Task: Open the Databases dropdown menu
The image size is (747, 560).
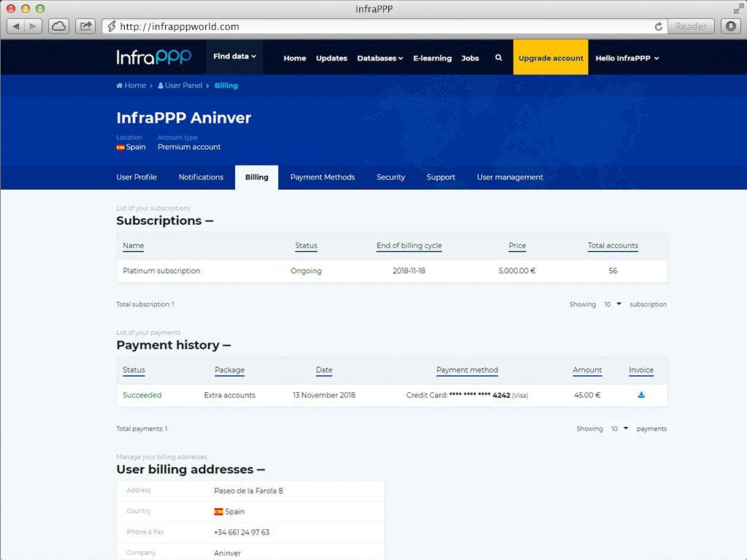Action: pyautogui.click(x=380, y=58)
